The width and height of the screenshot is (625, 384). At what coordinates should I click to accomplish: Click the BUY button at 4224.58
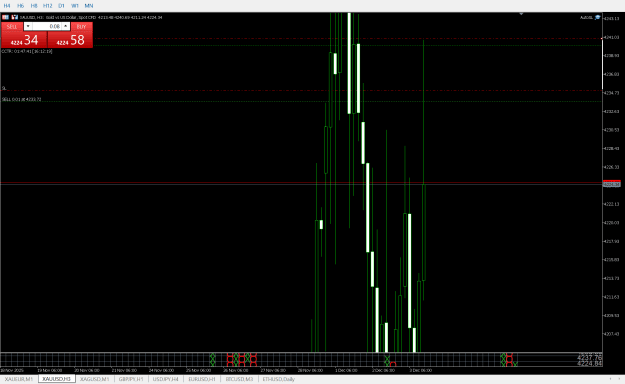click(70, 39)
